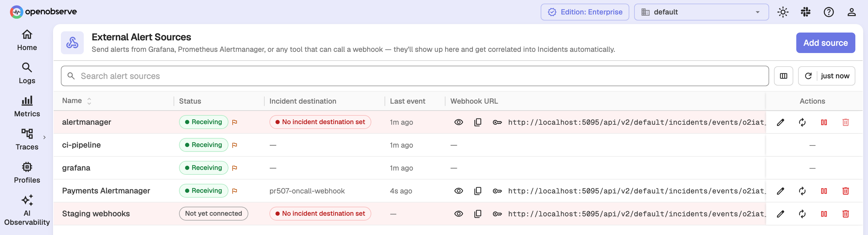
Task: Delete the Staging webhooks source
Action: click(845, 214)
